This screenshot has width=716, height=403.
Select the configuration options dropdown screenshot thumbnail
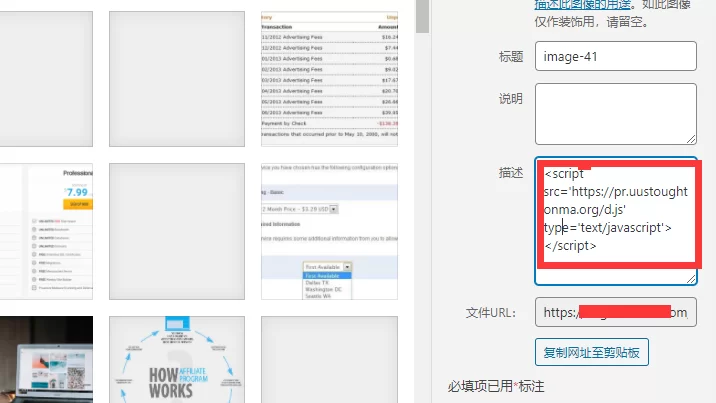click(x=329, y=231)
